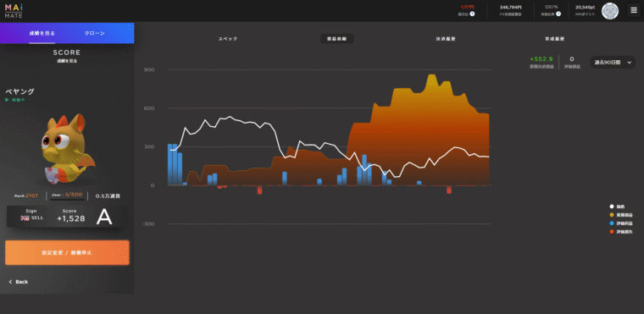The image size is (644, 314).
Task: Click the +1,528 score value
Action: [71, 218]
